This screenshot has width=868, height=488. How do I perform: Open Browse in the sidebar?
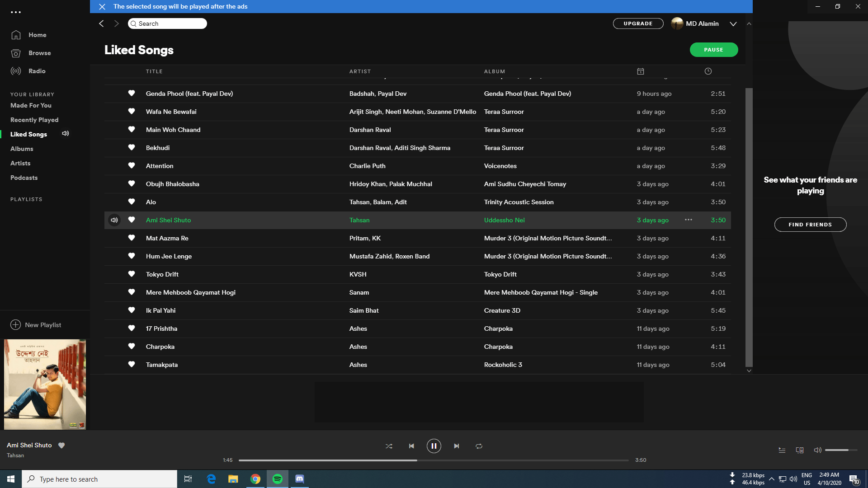(31, 53)
